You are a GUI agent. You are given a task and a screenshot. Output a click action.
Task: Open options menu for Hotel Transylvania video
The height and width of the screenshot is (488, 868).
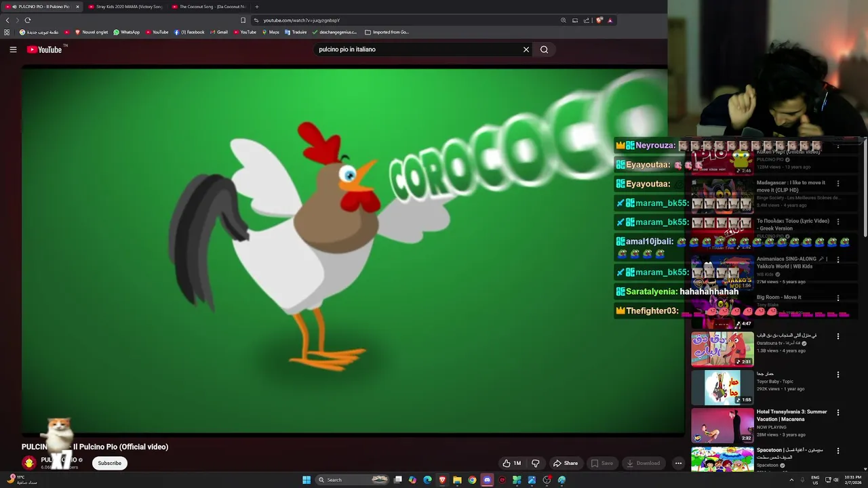click(838, 412)
